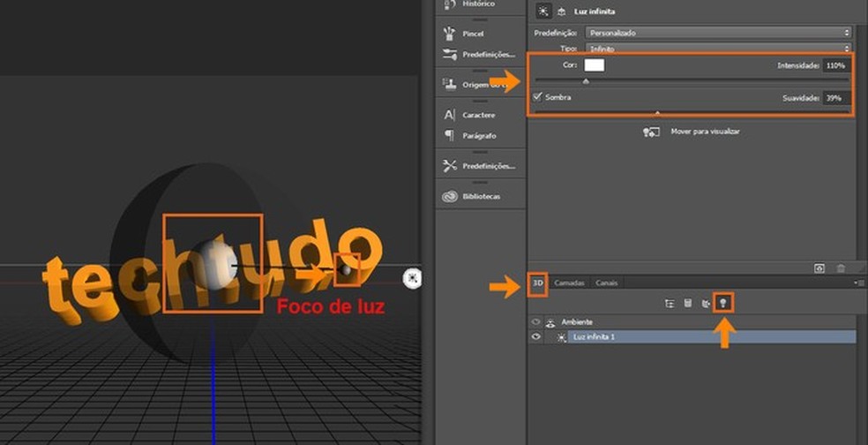868x445 pixels.
Task: Click the Mover para visualizar light icon
Action: pyautogui.click(x=651, y=132)
